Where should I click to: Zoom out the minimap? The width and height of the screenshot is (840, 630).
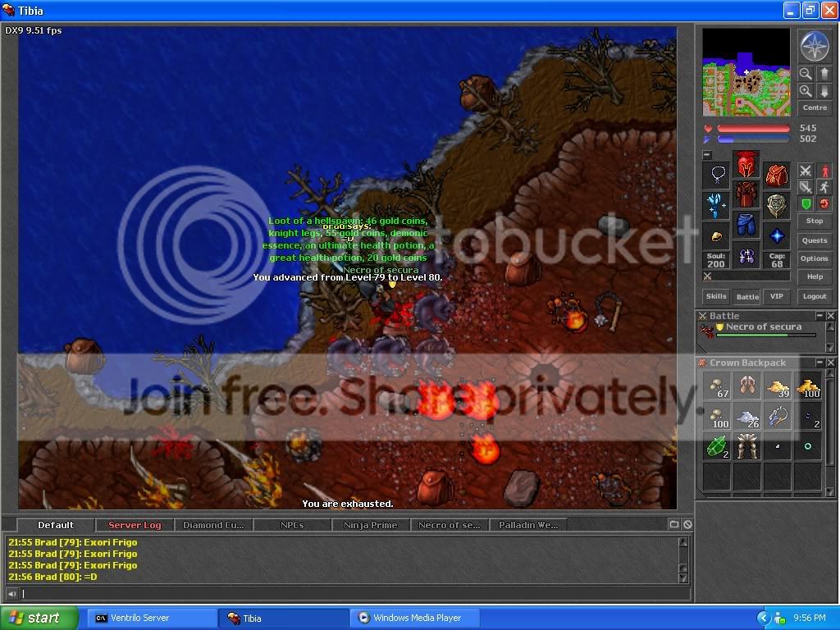coord(806,73)
